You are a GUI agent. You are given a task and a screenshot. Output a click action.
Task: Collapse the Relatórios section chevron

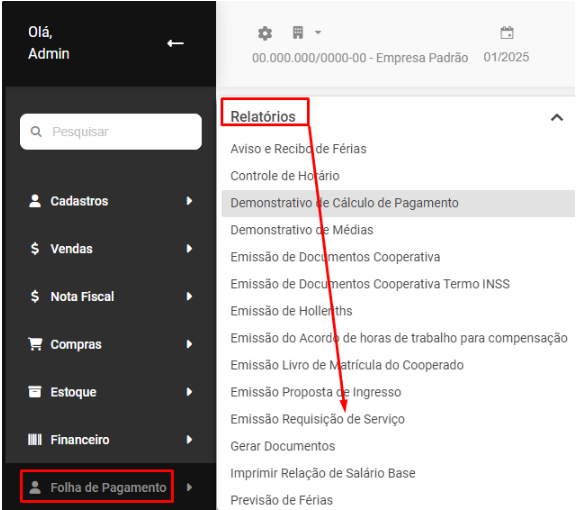tap(556, 117)
